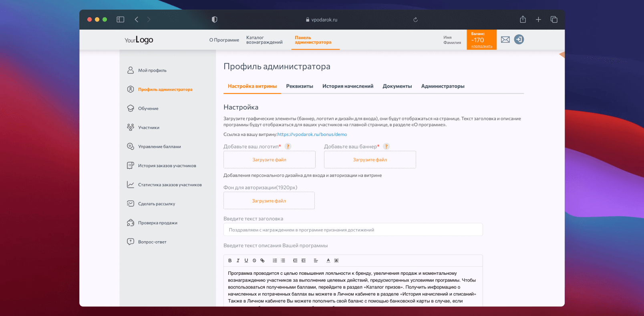Open Каталог вознаграждений in the top navigation
Screen dimensions: 644x316
tap(264, 40)
